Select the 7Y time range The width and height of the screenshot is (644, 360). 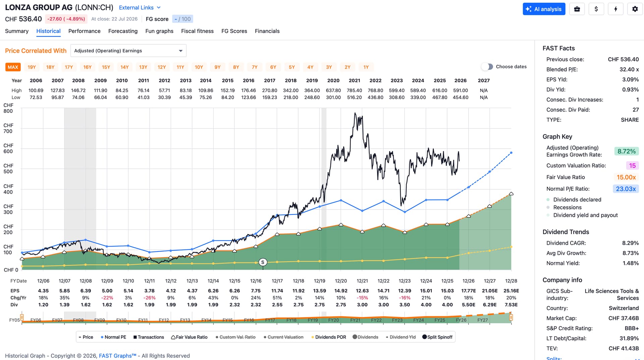tap(255, 67)
